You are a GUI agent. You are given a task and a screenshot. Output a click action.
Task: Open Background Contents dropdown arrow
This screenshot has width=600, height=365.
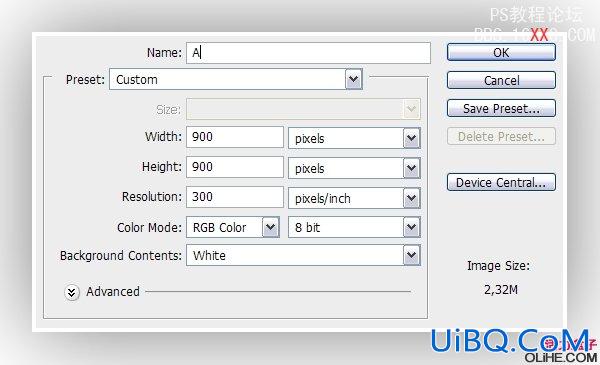point(412,255)
